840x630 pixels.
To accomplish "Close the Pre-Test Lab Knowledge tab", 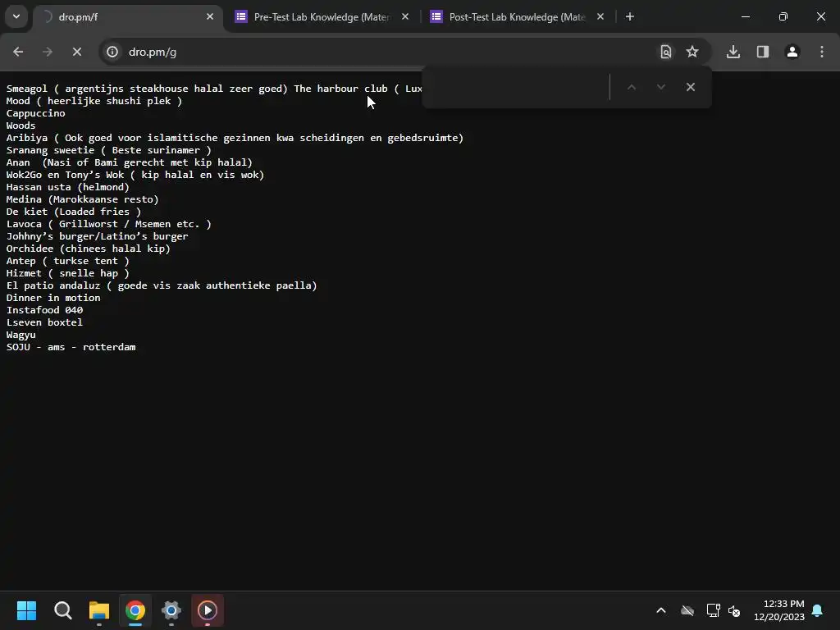I will pyautogui.click(x=405, y=16).
